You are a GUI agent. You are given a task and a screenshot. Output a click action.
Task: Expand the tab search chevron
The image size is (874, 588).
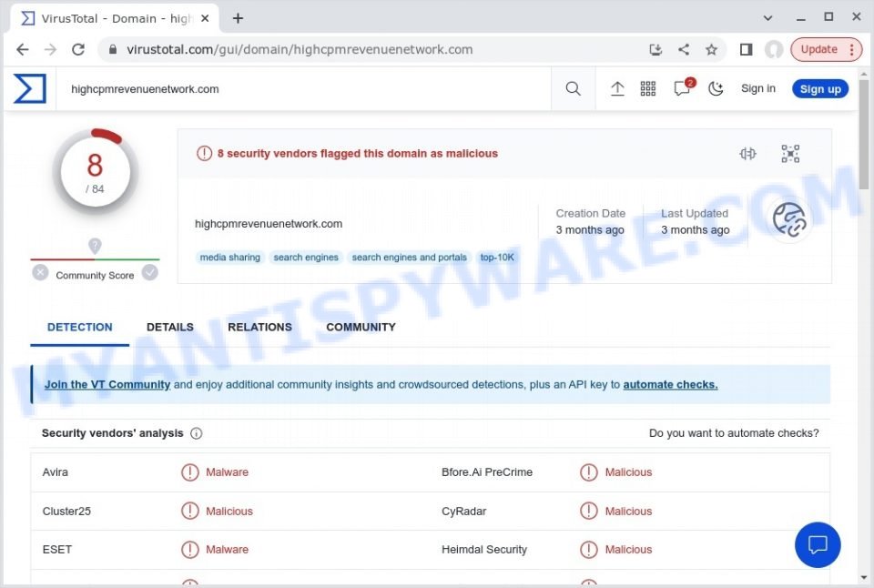coord(767,18)
